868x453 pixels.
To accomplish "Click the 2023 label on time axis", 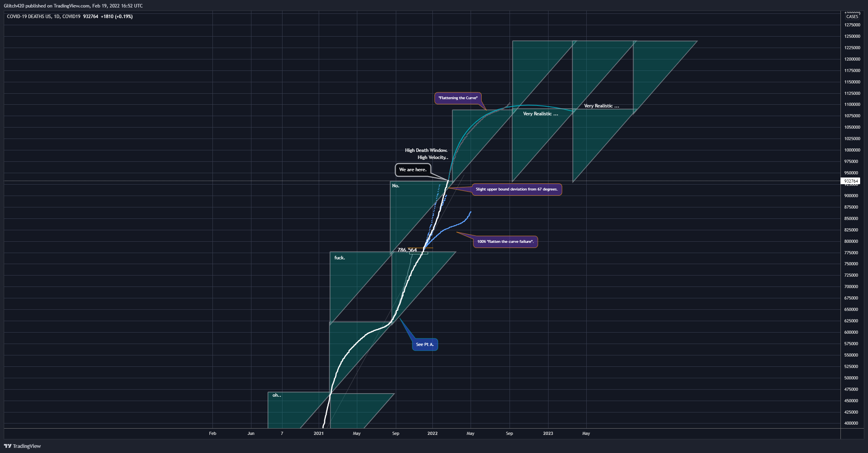I will click(x=548, y=433).
